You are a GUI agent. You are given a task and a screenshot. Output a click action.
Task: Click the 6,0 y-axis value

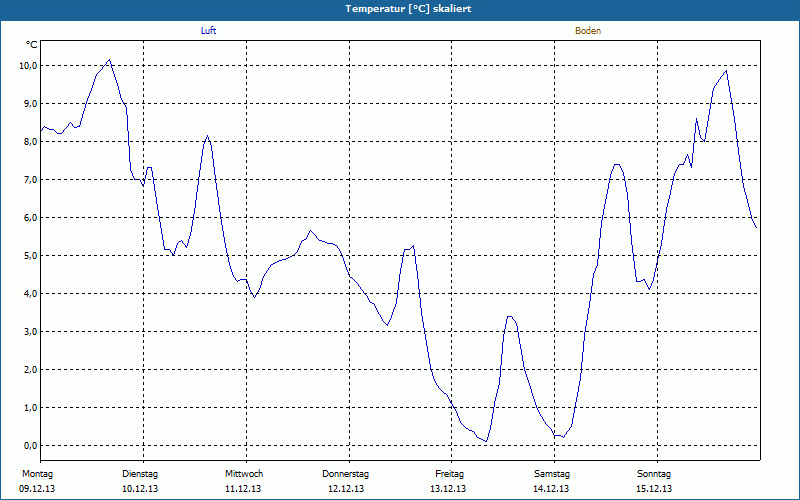click(31, 217)
